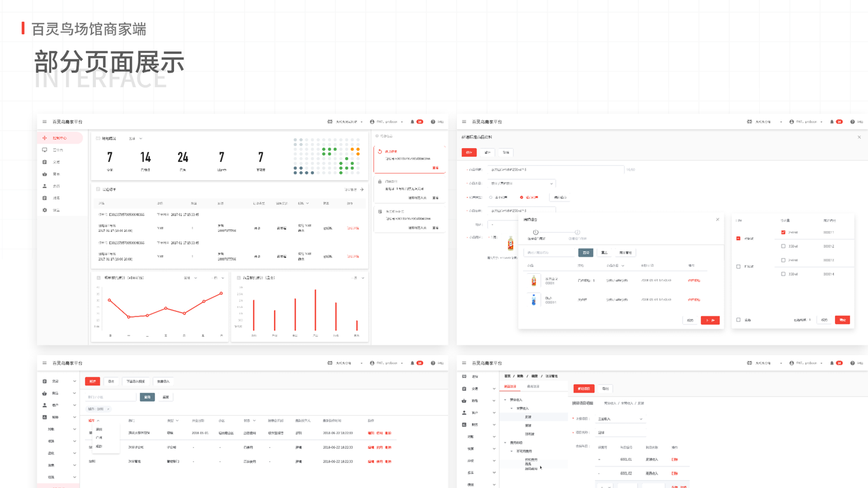The width and height of the screenshot is (868, 488).
Task: Click user account icon in bottom-left list window header
Action: pyautogui.click(x=372, y=363)
